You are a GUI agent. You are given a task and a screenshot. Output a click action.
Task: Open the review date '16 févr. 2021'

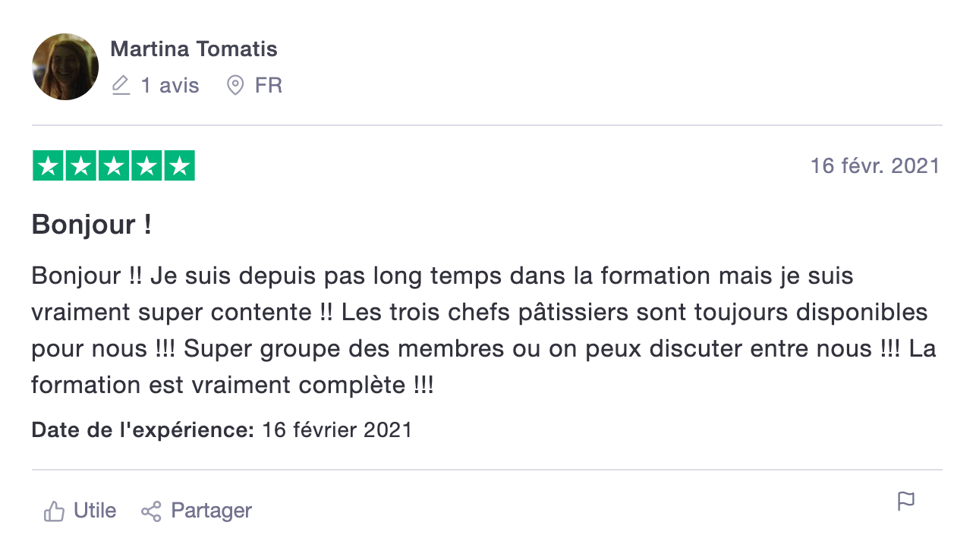click(x=875, y=165)
